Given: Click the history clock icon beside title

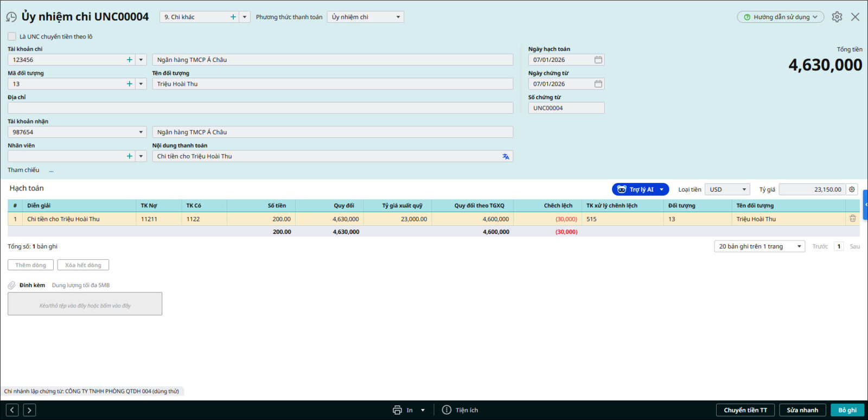Looking at the screenshot, I should 11,17.
